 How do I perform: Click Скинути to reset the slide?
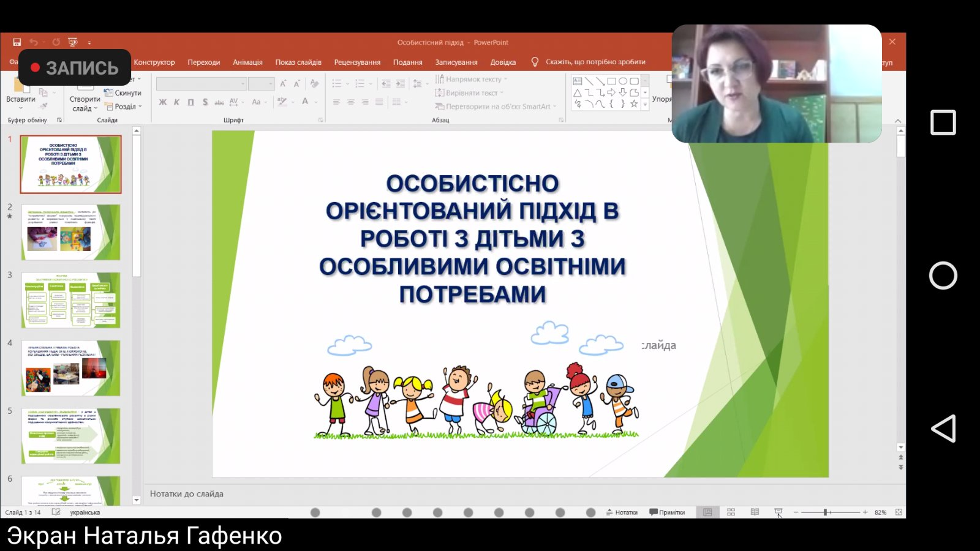pyautogui.click(x=123, y=93)
